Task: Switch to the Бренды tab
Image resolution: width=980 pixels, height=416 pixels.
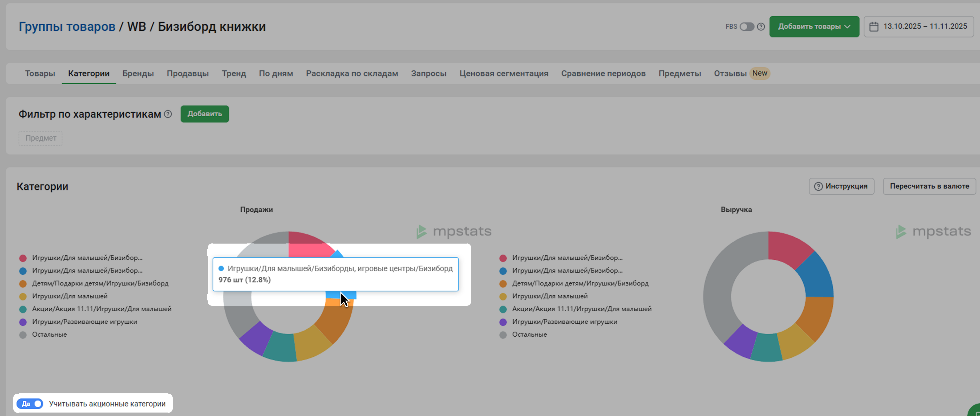Action: pos(138,74)
